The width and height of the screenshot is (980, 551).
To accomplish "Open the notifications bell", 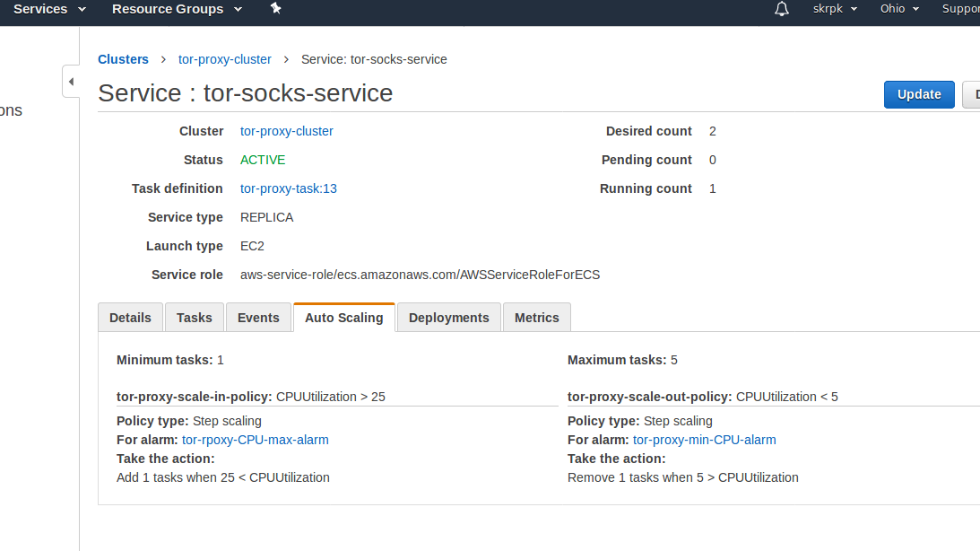I will [x=782, y=9].
